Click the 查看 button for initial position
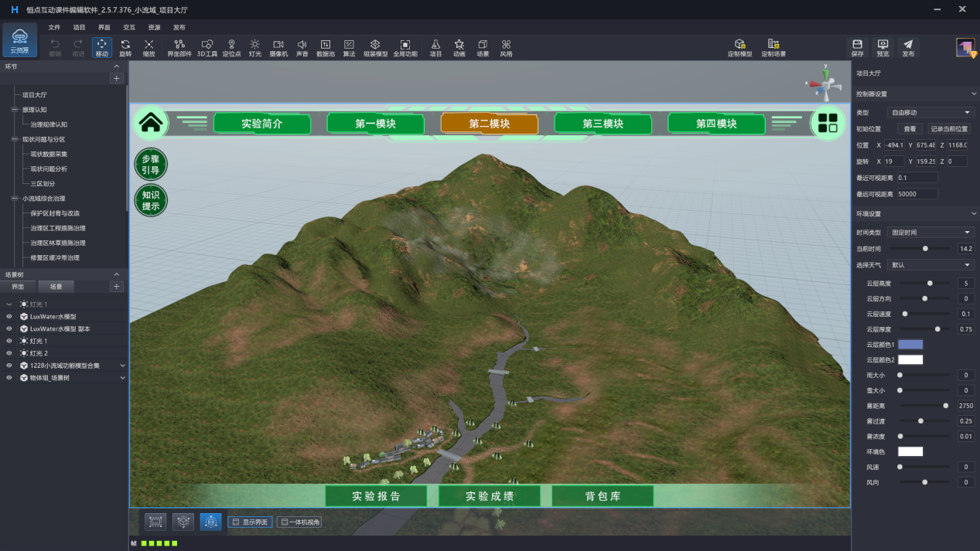Image resolution: width=980 pixels, height=551 pixels. [909, 129]
